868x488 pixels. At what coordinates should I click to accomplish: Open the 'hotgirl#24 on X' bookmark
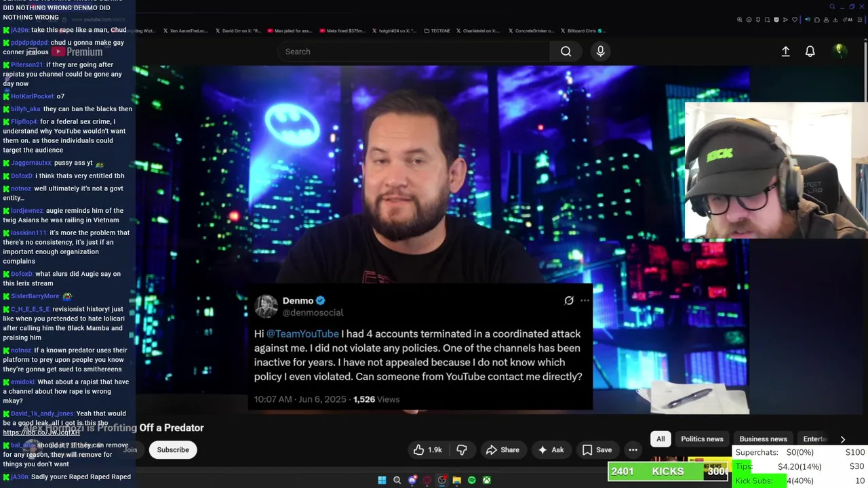(395, 30)
